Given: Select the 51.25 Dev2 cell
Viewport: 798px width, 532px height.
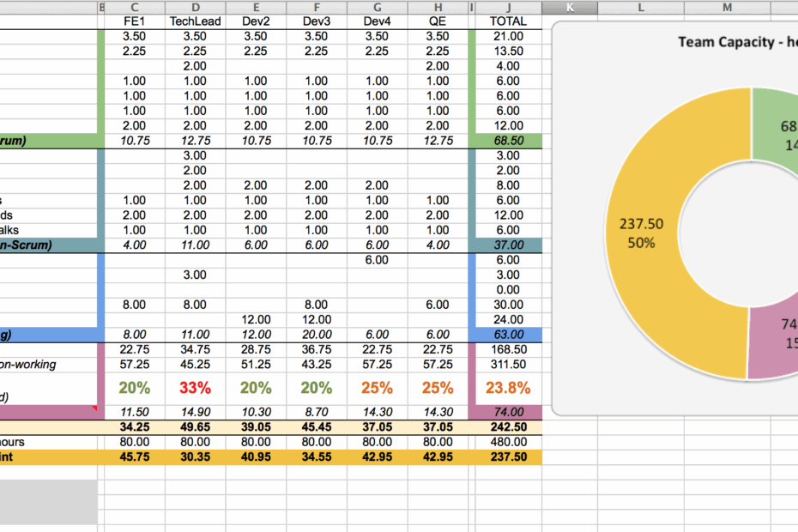Looking at the screenshot, I should [256, 365].
